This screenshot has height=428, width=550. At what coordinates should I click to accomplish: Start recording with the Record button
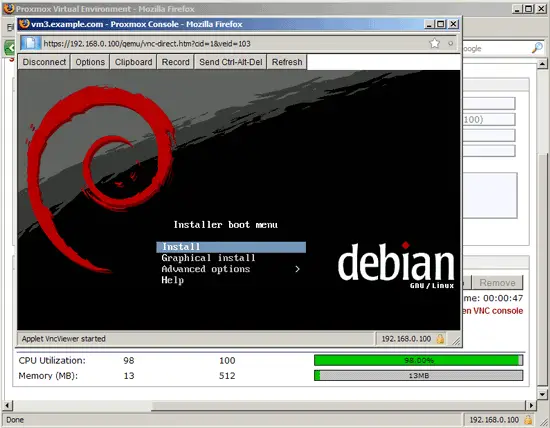(x=175, y=62)
